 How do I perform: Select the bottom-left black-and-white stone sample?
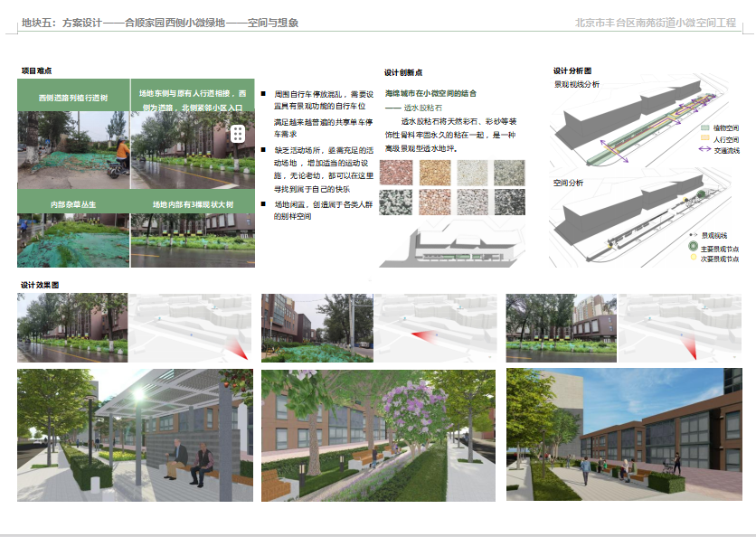[395, 202]
